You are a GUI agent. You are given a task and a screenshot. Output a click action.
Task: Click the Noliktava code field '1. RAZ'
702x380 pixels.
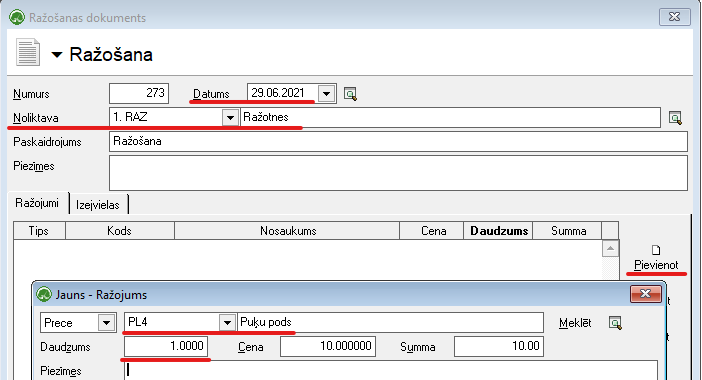[166, 118]
